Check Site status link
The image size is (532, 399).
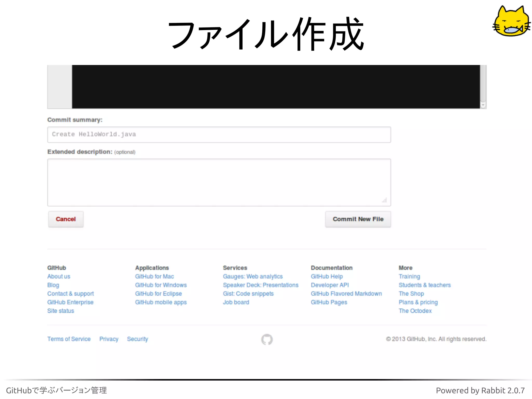[x=61, y=311]
